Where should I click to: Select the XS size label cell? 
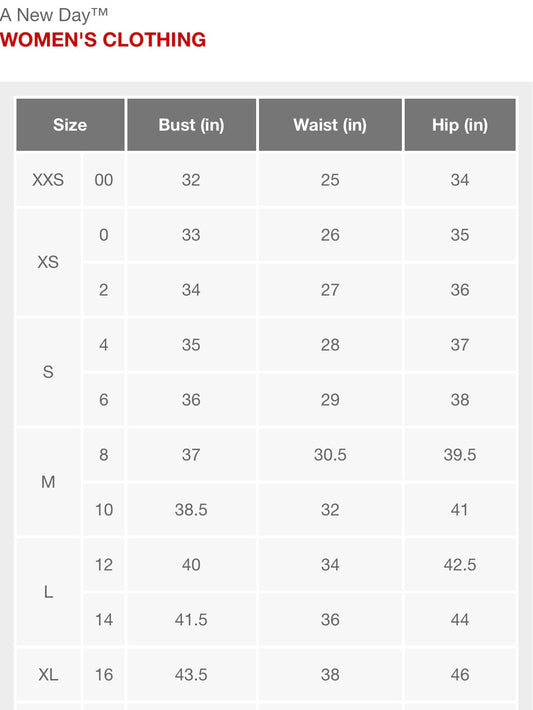(x=48, y=262)
